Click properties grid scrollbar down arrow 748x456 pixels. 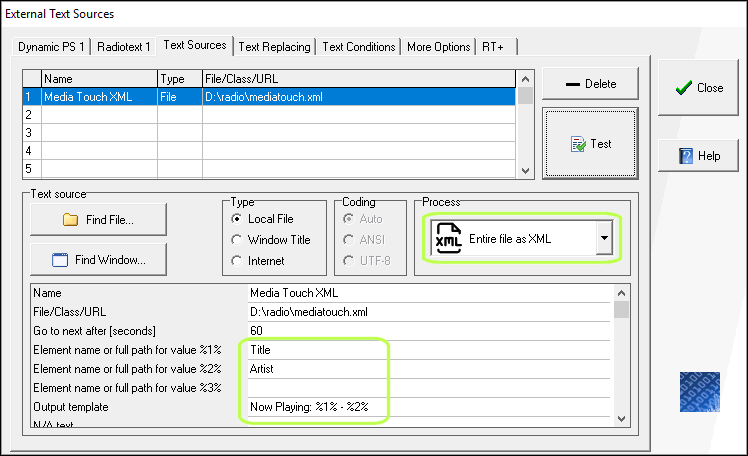(621, 419)
